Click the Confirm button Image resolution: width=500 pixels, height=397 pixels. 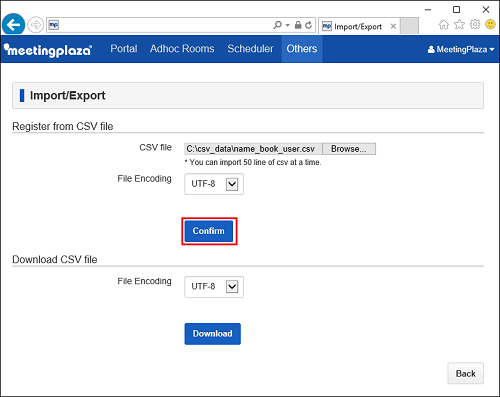click(x=209, y=231)
